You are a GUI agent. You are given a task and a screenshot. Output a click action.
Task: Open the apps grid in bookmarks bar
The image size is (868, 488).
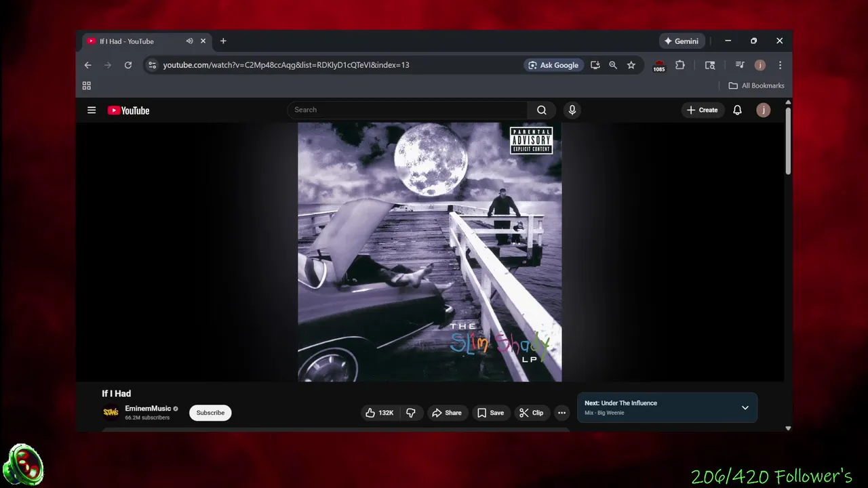pos(87,85)
